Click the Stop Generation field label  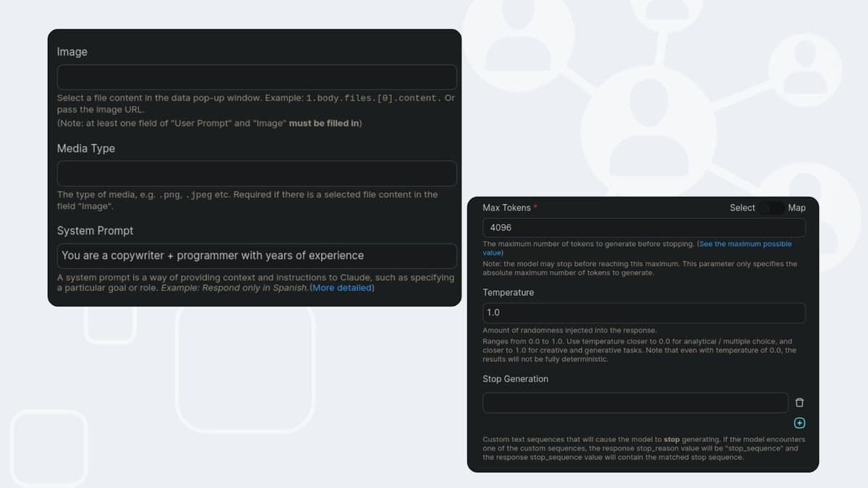point(516,379)
